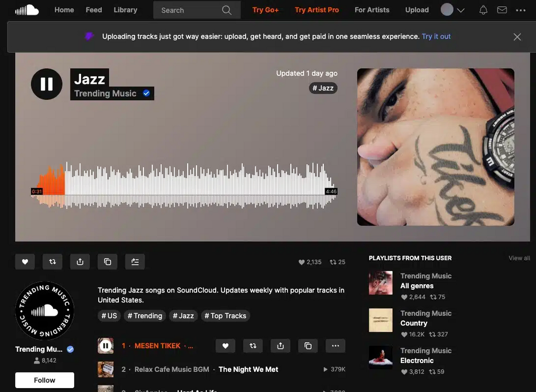The height and width of the screenshot is (392, 536).
Task: Open more options for MESEN TIKEK track
Action: click(x=336, y=346)
